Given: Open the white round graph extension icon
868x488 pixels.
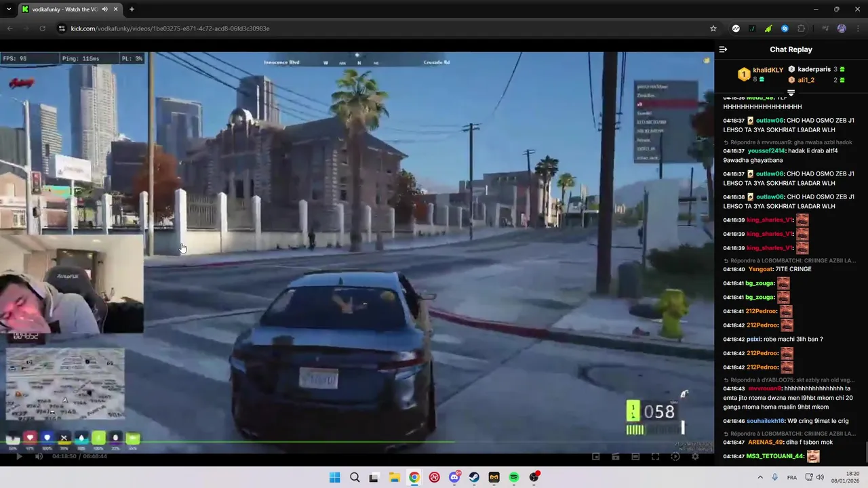Looking at the screenshot, I should point(736,28).
